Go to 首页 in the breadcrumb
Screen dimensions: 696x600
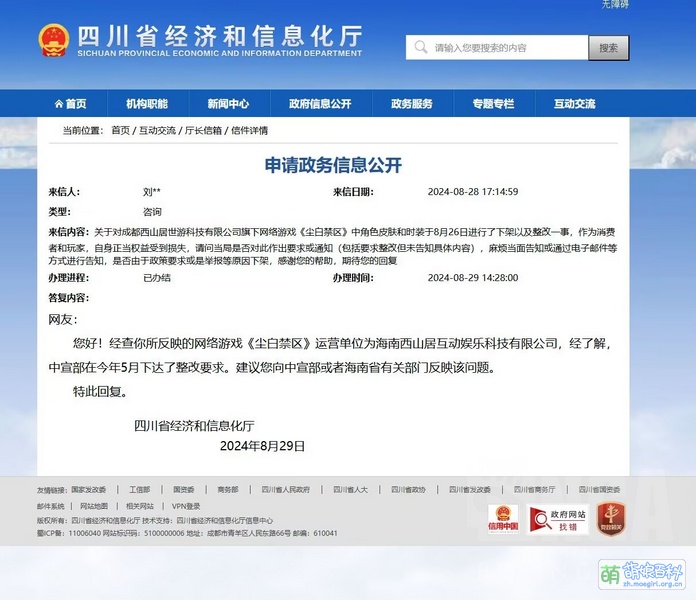click(120, 130)
